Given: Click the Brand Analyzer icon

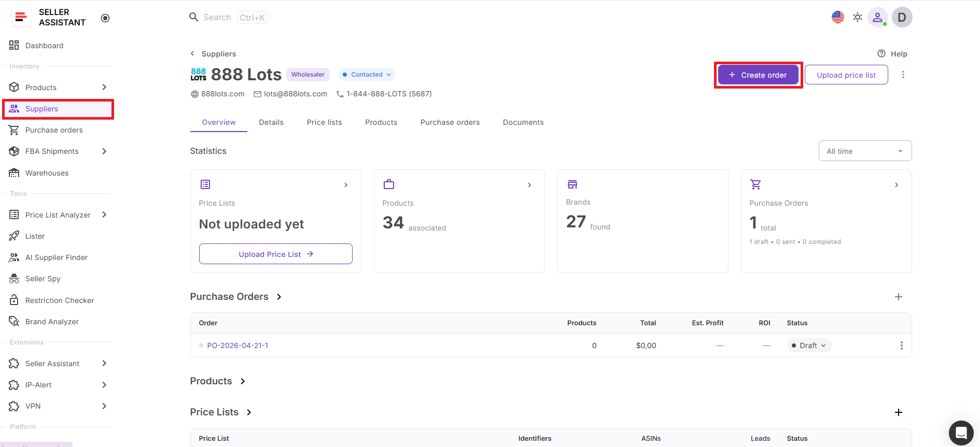Looking at the screenshot, I should (x=14, y=322).
